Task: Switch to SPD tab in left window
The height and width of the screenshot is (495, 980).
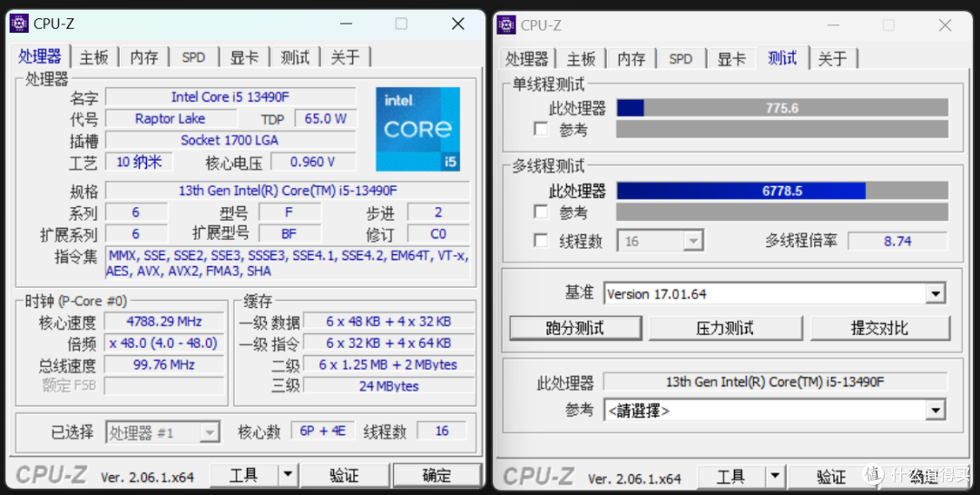Action: (194, 57)
